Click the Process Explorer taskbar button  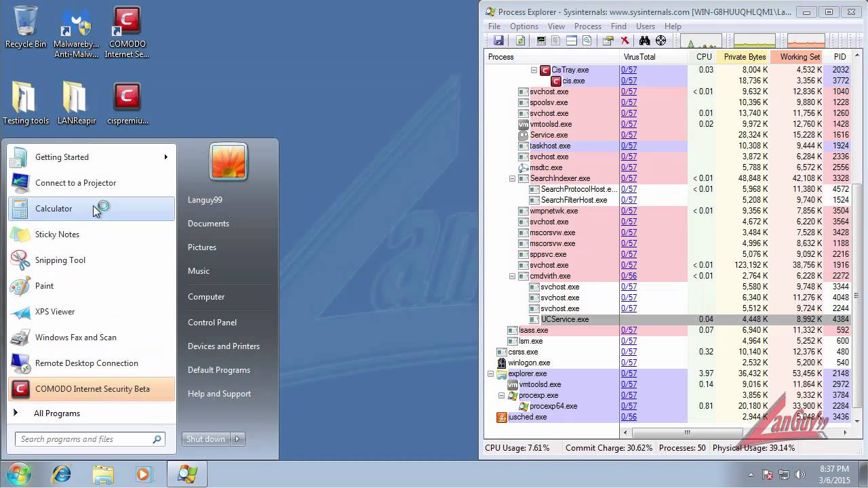(187, 474)
